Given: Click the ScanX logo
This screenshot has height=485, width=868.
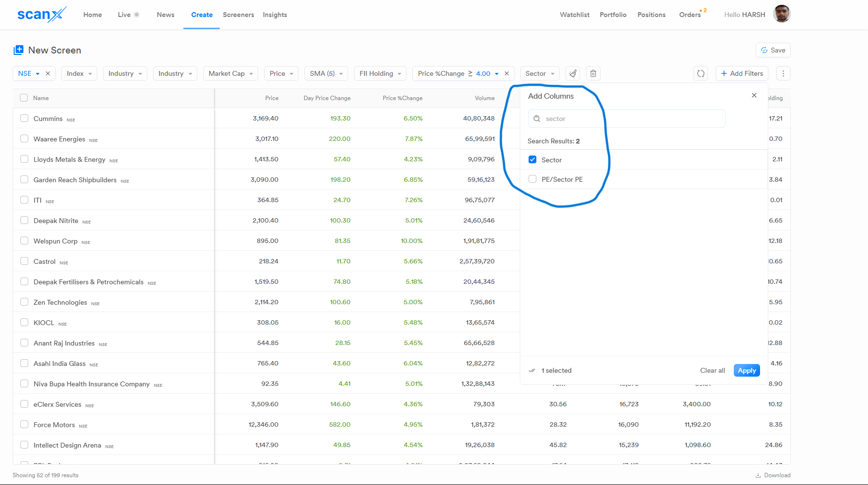Looking at the screenshot, I should pyautogui.click(x=42, y=15).
